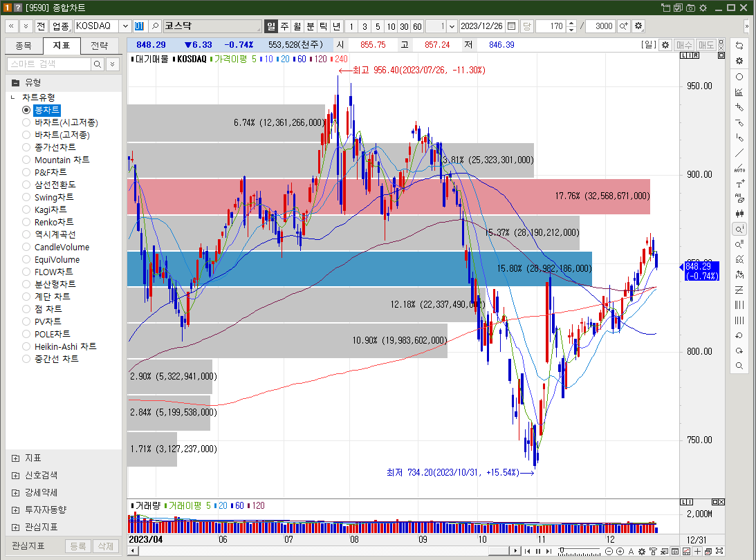The image size is (756, 560).
Task: Click the bottom bar settings gear icon
Action: point(642,551)
